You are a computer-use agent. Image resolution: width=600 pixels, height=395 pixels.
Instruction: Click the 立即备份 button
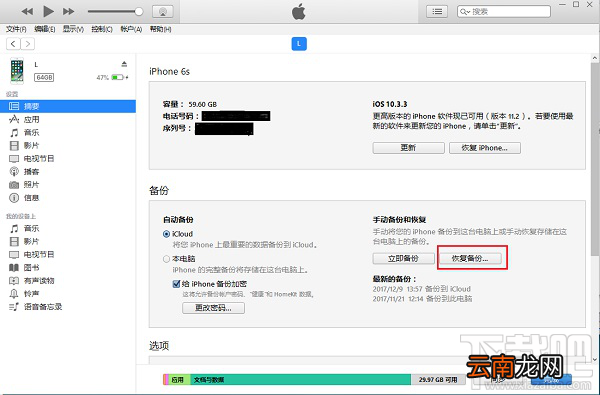click(x=403, y=258)
